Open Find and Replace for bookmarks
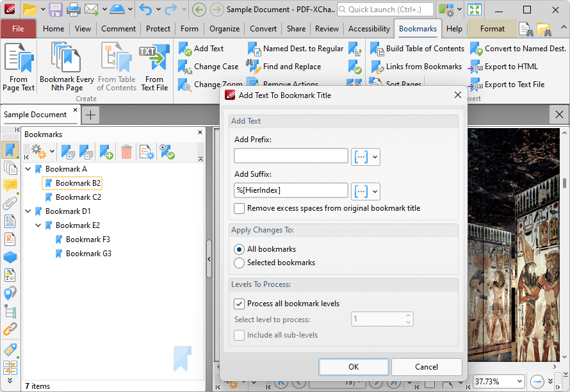The width and height of the screenshot is (570, 392). click(x=284, y=67)
